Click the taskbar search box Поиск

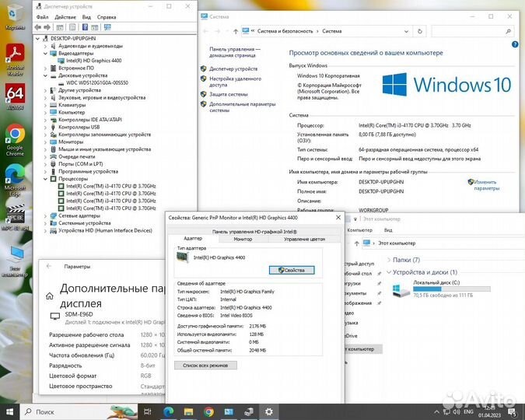[79, 411]
